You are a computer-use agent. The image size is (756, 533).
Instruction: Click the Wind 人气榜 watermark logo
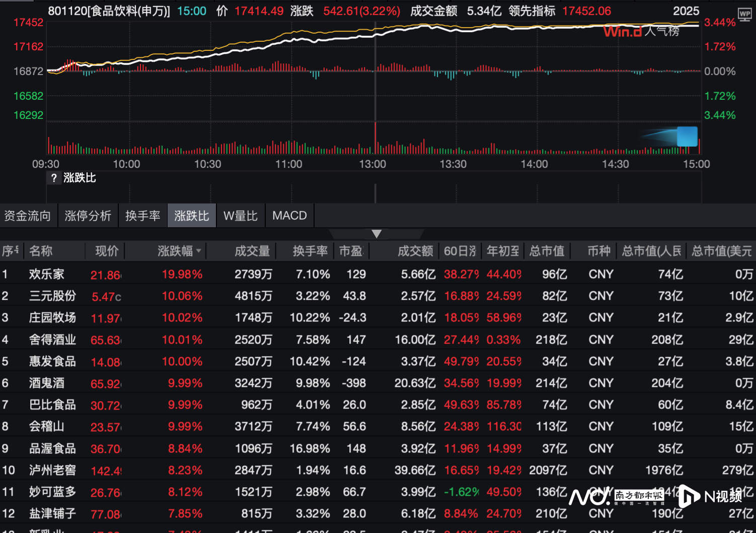642,31
